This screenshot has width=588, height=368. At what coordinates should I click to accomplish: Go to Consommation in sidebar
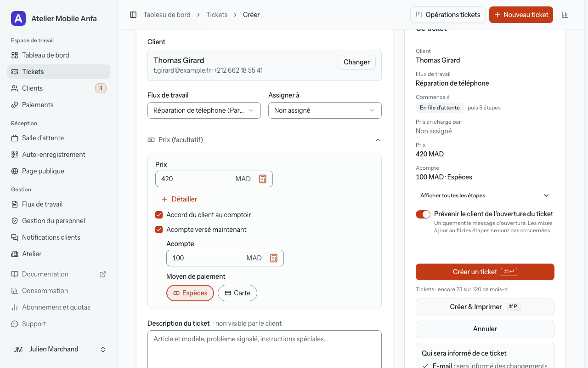pos(59,291)
